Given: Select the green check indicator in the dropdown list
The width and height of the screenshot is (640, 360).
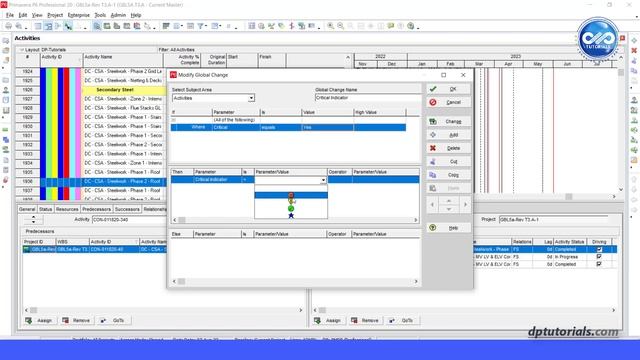Looking at the screenshot, I should (291, 209).
